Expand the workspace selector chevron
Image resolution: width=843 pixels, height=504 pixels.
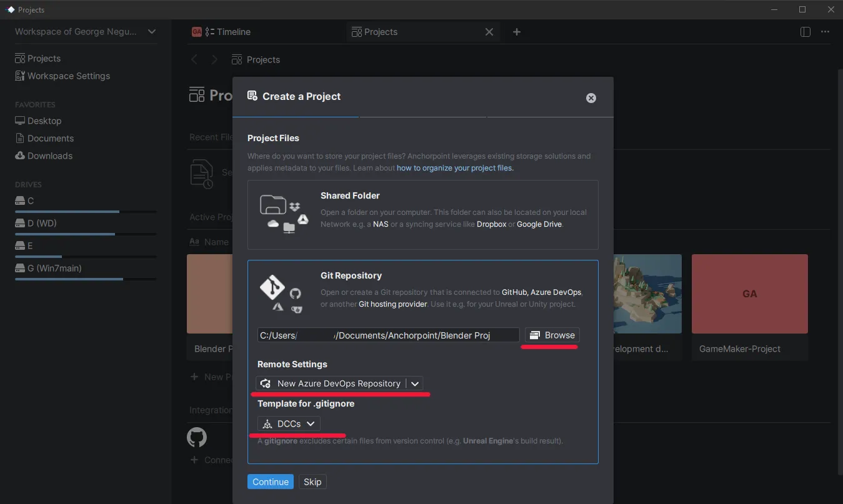click(x=152, y=31)
